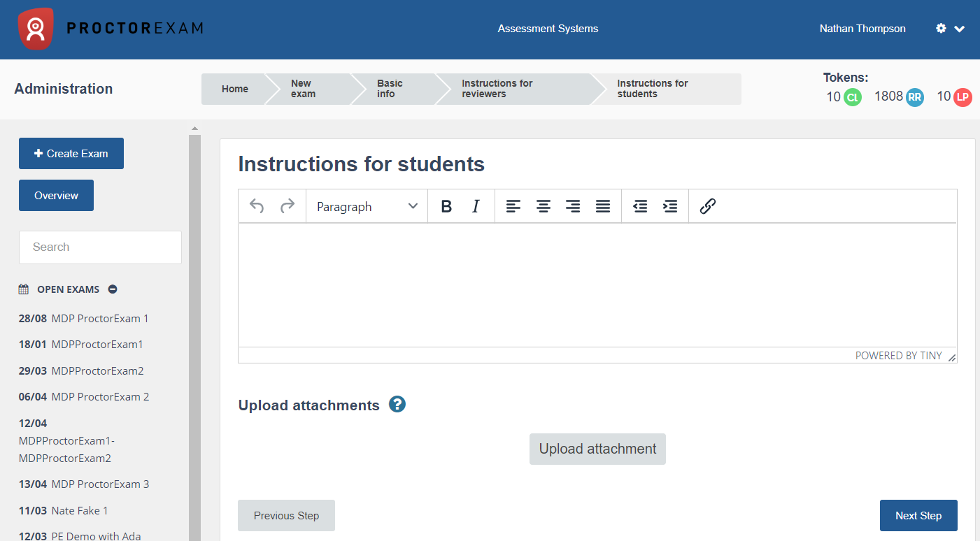Justify text alignment
The height and width of the screenshot is (541, 980).
[603, 206]
